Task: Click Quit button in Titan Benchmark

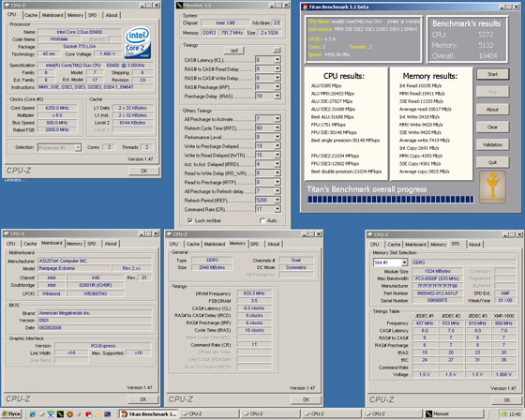Action: (492, 162)
